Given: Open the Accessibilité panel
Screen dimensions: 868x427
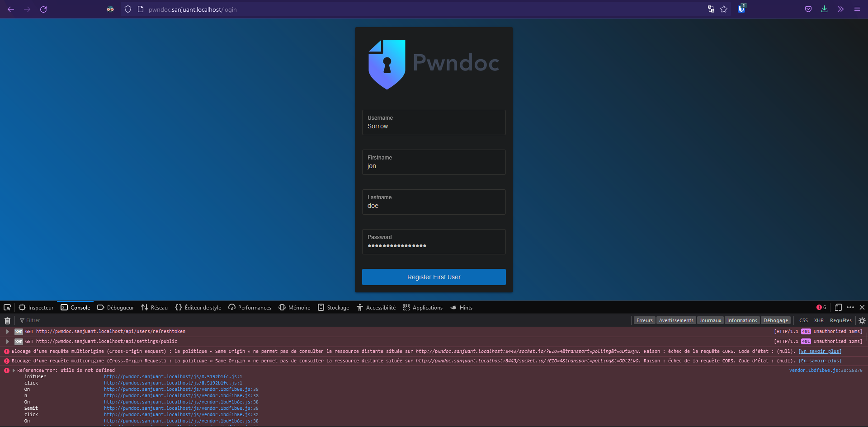Looking at the screenshot, I should [376, 307].
